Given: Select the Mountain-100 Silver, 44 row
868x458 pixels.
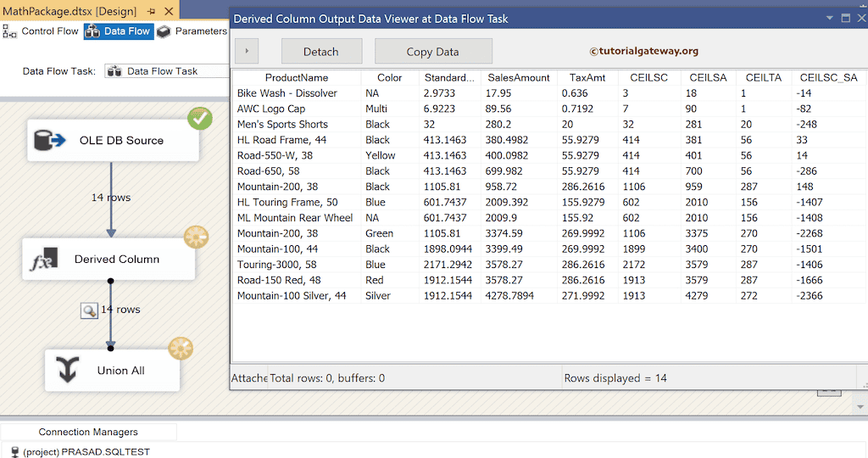Looking at the screenshot, I should coord(549,295).
